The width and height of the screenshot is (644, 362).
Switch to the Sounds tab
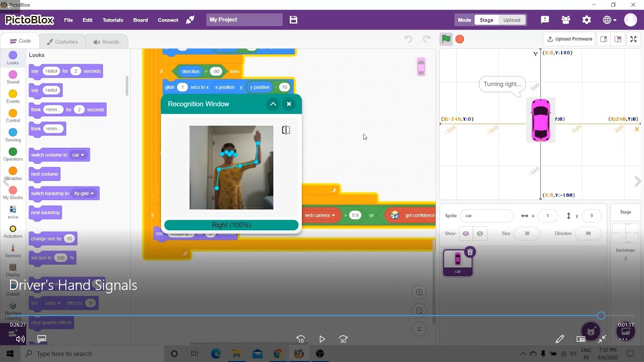coord(106,42)
